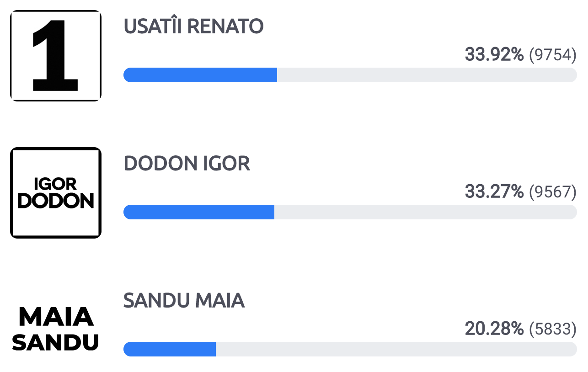Click the word DODON inside the logo
The height and width of the screenshot is (372, 588).
point(56,201)
